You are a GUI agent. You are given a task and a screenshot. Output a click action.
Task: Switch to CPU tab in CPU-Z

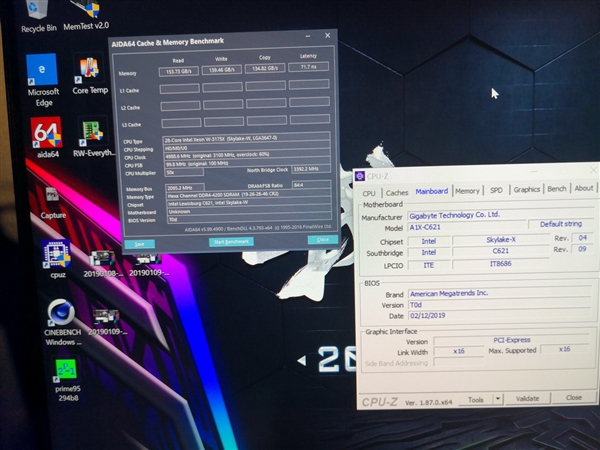(369, 193)
